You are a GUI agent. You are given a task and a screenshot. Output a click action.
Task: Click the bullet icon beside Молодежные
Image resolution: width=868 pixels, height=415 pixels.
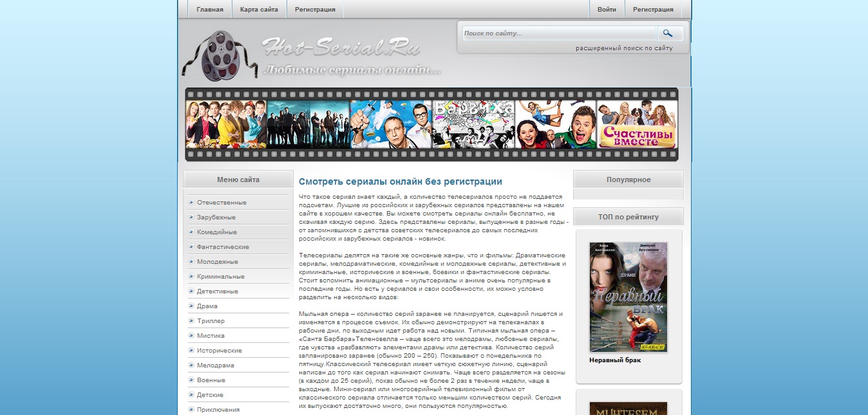tap(191, 262)
